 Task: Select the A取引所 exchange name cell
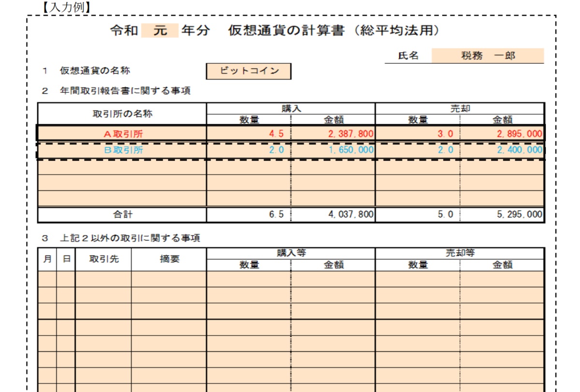(122, 134)
